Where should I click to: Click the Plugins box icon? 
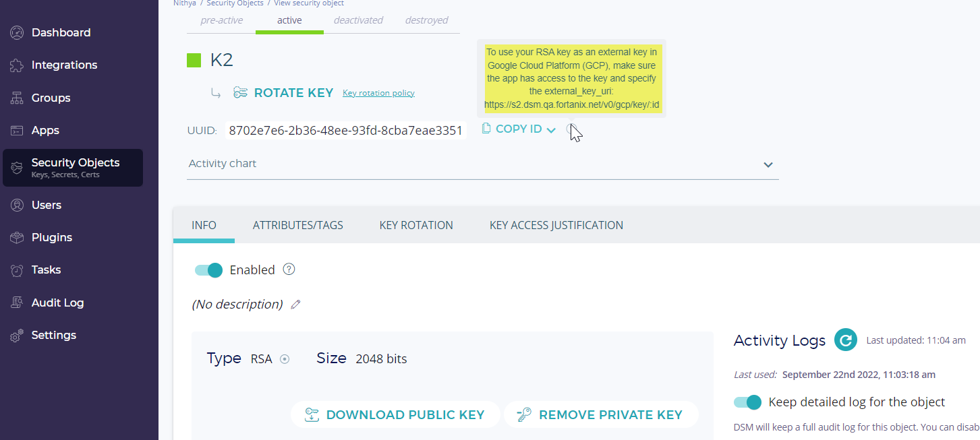pos(17,238)
